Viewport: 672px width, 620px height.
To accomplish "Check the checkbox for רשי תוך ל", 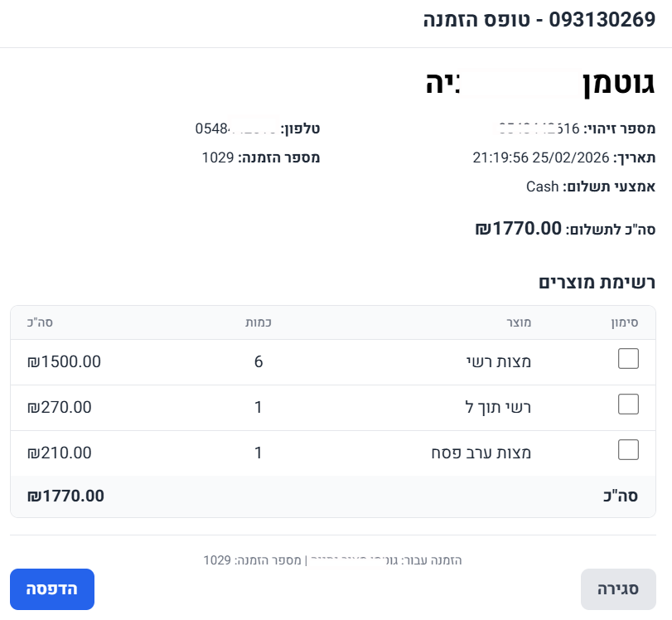I will [x=628, y=404].
